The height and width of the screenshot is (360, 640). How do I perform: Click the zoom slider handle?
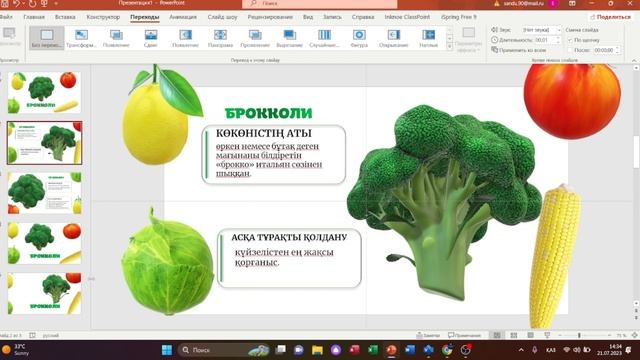point(579,335)
